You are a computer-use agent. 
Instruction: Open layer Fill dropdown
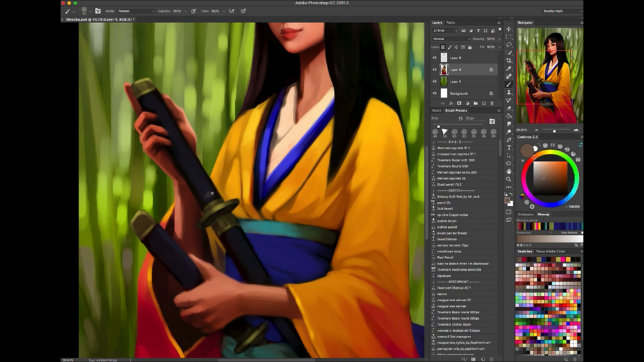coord(499,47)
